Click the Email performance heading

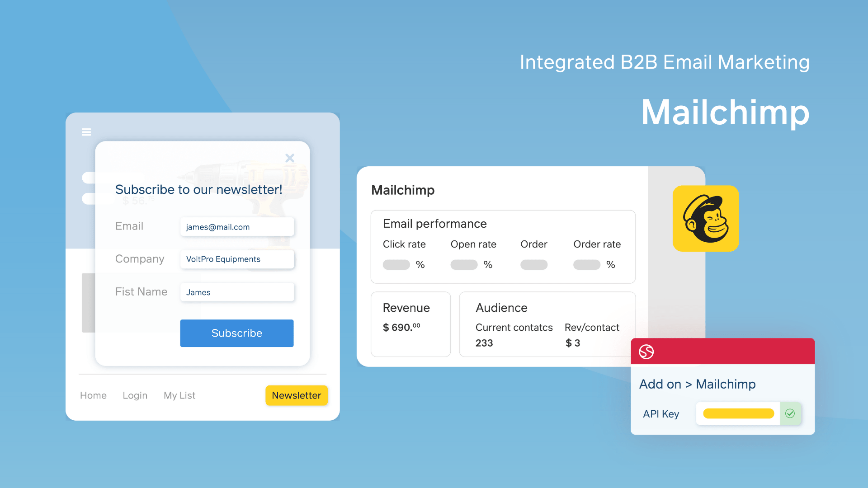(x=435, y=224)
